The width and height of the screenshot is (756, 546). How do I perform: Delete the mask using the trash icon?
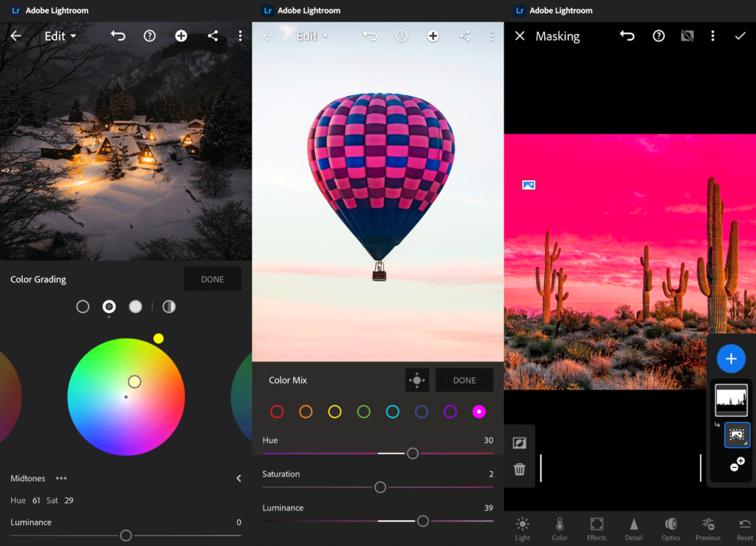pyautogui.click(x=519, y=469)
